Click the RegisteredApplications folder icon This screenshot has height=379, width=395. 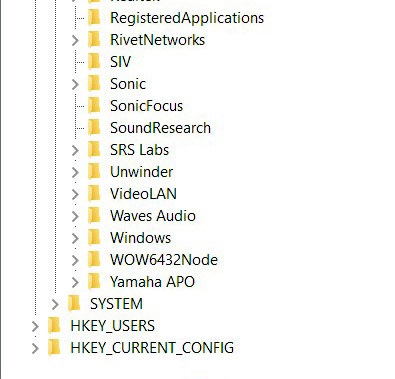94,17
